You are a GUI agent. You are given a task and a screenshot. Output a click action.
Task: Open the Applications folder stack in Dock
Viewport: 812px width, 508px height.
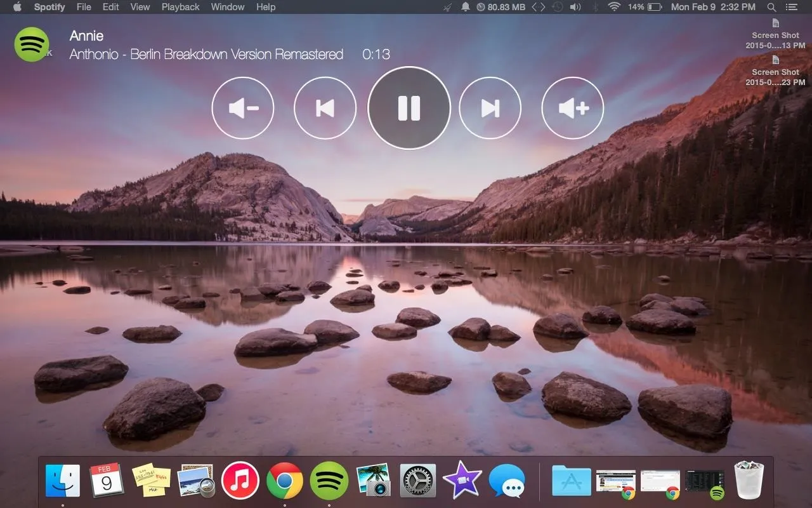pyautogui.click(x=571, y=481)
